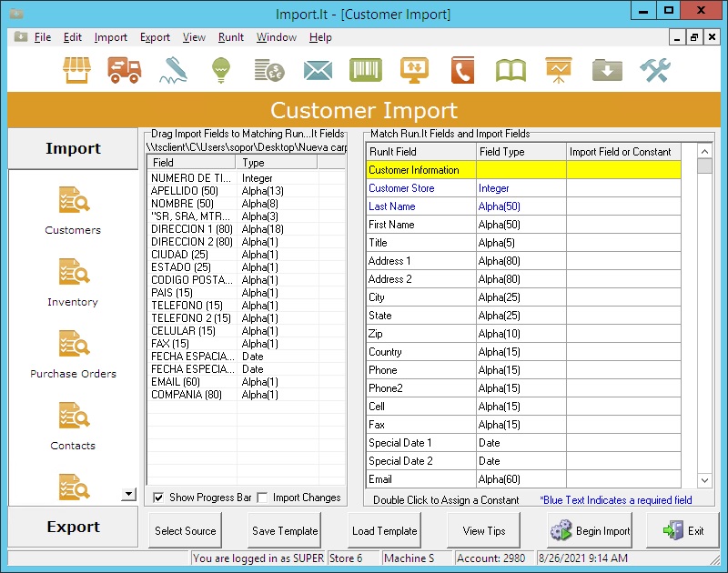Click the delivery truck toolbar icon

(125, 71)
